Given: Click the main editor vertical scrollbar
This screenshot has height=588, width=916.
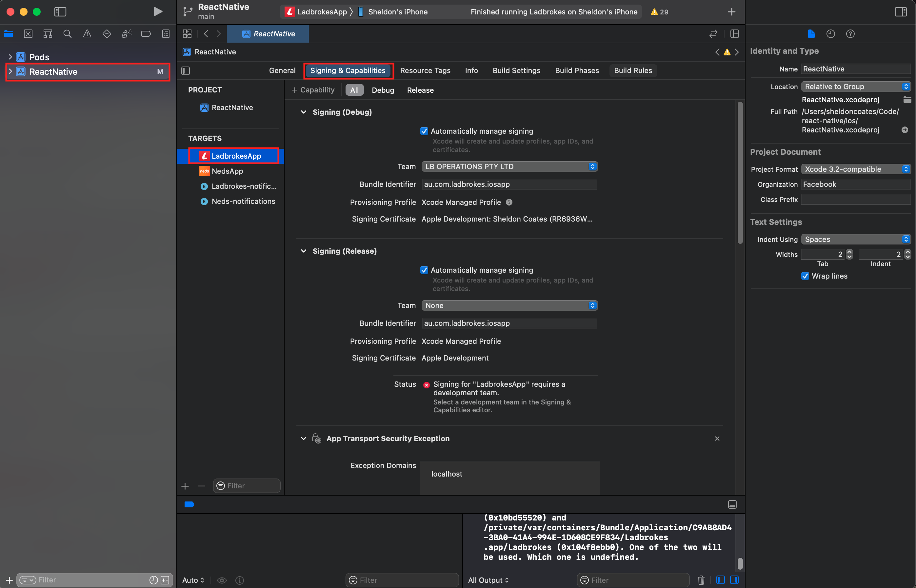Looking at the screenshot, I should (740, 173).
